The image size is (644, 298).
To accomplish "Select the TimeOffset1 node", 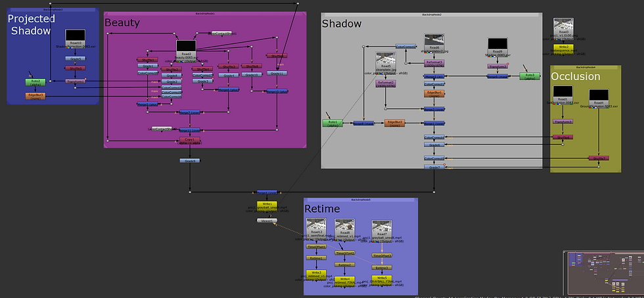I will 316,247.
